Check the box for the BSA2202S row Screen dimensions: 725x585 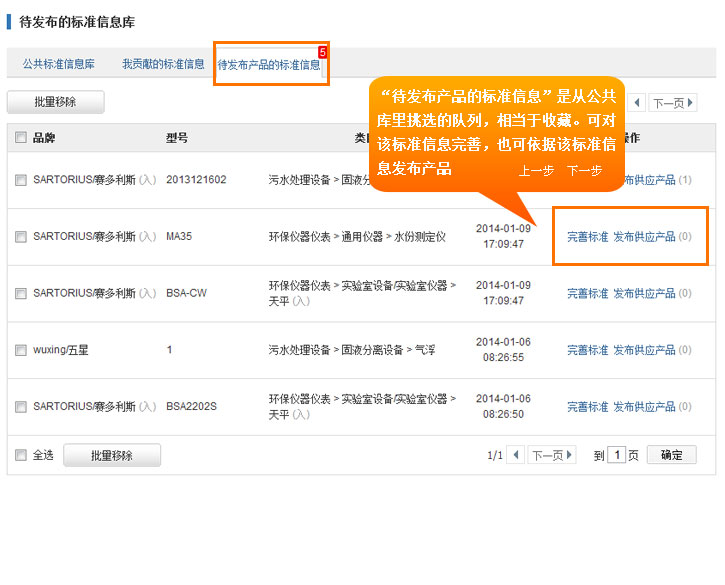(x=21, y=407)
